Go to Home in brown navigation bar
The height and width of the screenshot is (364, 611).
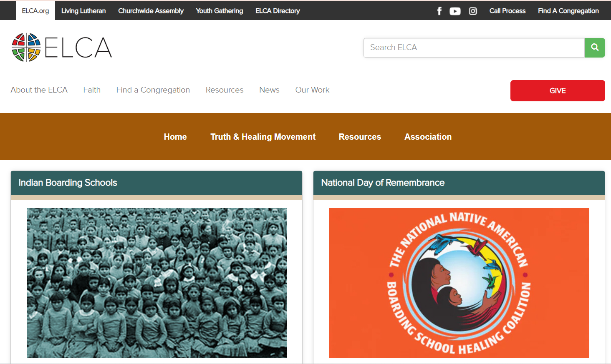point(175,137)
